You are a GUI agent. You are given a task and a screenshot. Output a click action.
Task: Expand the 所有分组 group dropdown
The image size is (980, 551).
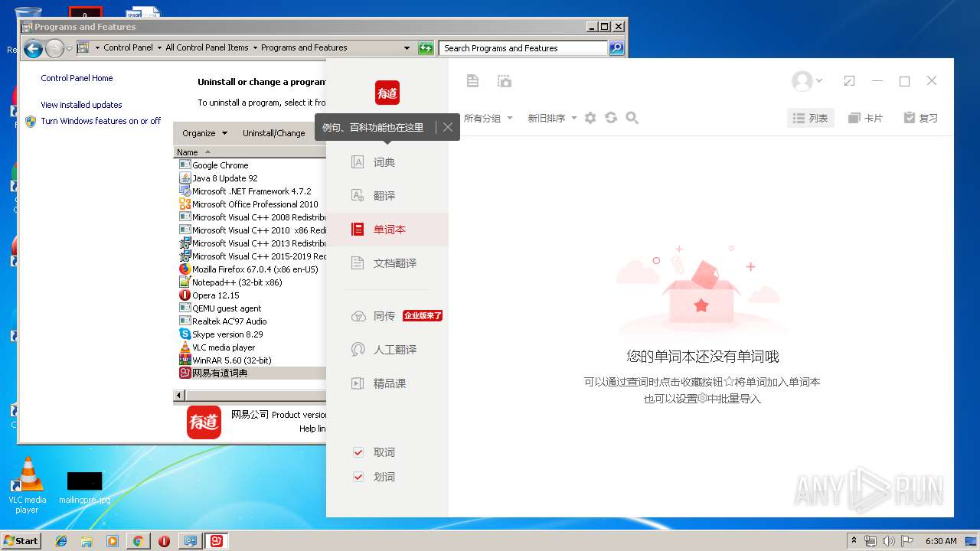pyautogui.click(x=488, y=119)
